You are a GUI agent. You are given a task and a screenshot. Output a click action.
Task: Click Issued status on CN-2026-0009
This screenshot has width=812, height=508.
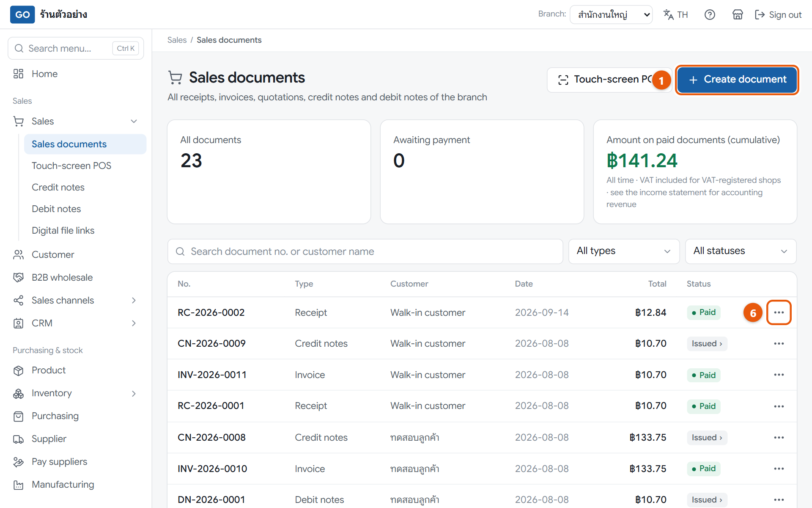pyautogui.click(x=707, y=343)
